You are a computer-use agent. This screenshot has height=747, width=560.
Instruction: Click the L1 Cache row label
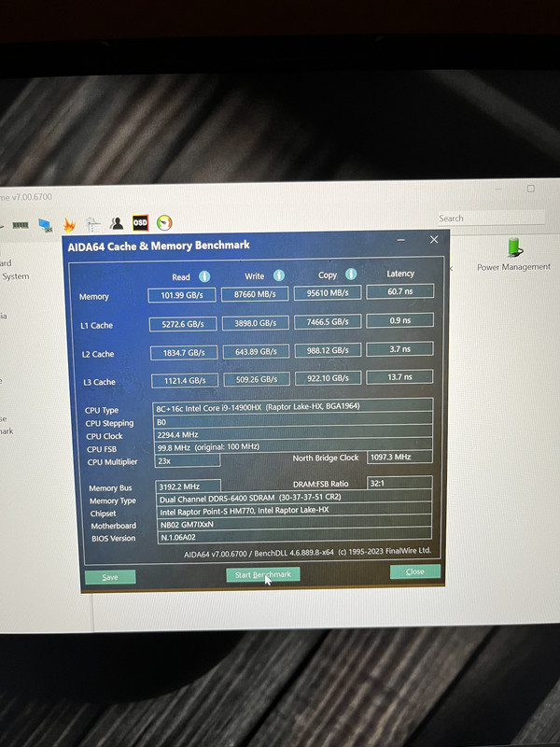(96, 326)
